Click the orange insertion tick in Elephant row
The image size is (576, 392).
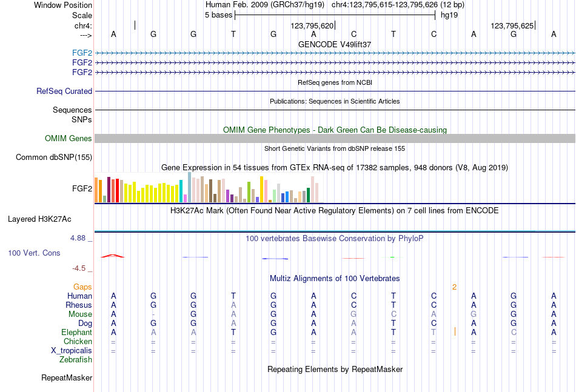pyautogui.click(x=455, y=332)
